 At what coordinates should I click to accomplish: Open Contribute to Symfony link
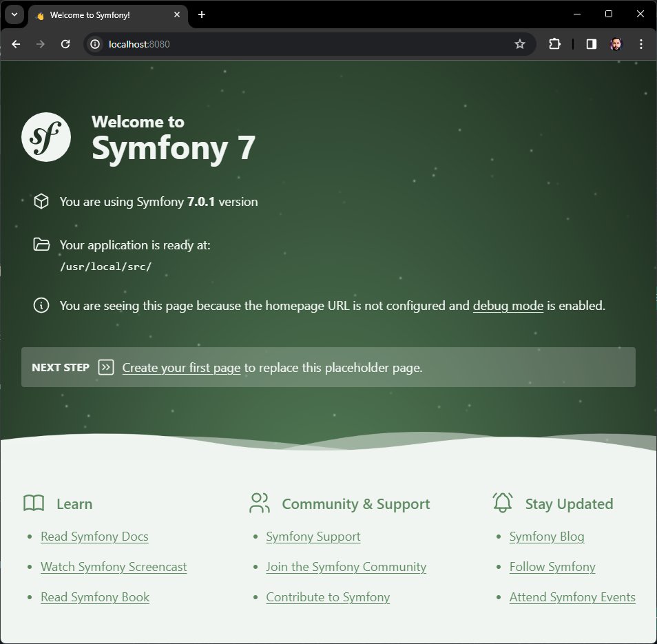328,597
